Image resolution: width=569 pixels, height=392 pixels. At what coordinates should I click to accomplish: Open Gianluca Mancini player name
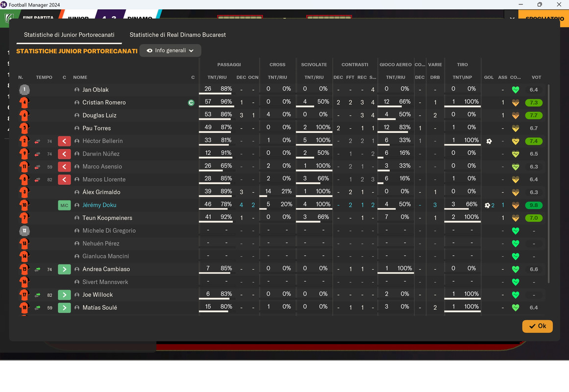pyautogui.click(x=105, y=256)
